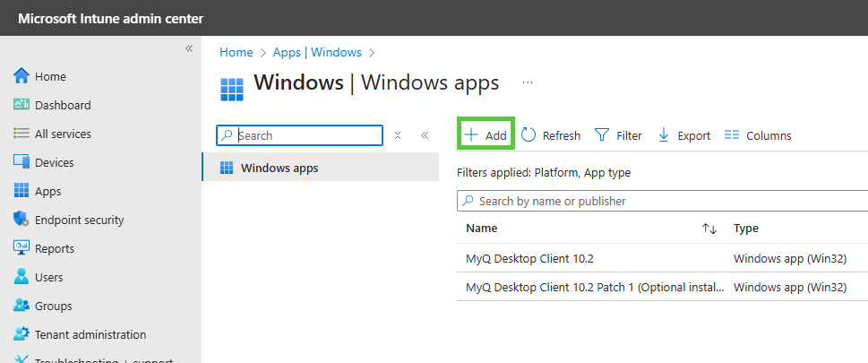Open the Filter options

[618, 135]
